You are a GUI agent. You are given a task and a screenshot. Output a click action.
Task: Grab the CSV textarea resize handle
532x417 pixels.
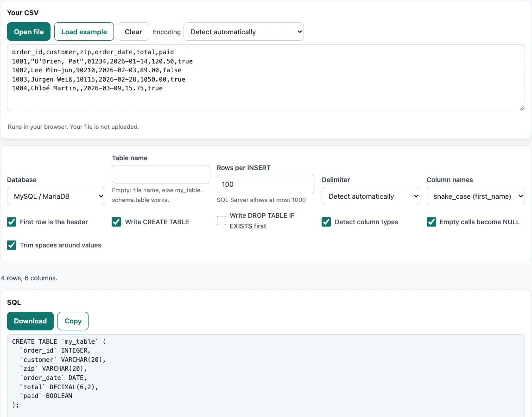pos(522,108)
